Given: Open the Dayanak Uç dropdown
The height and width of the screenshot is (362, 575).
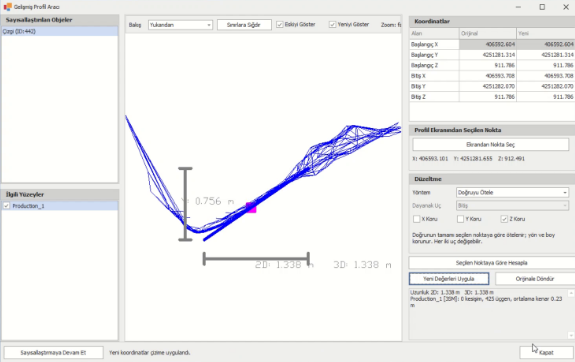Looking at the screenshot, I should (512, 206).
